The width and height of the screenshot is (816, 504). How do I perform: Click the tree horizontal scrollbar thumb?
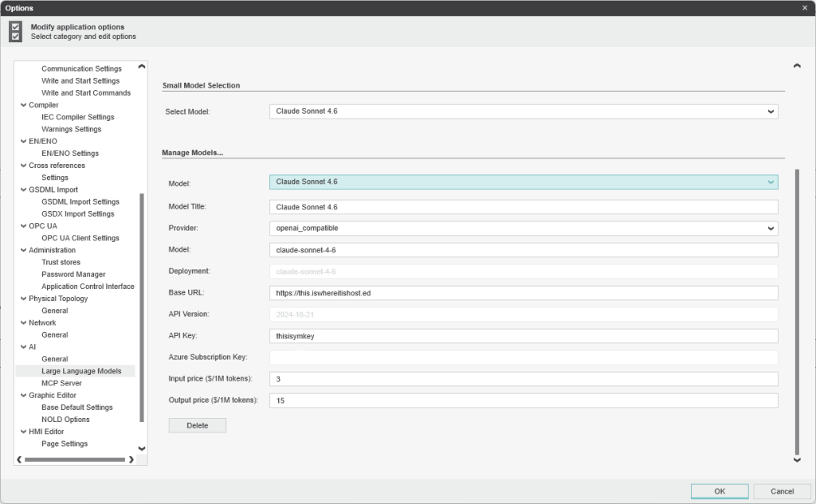coord(75,459)
